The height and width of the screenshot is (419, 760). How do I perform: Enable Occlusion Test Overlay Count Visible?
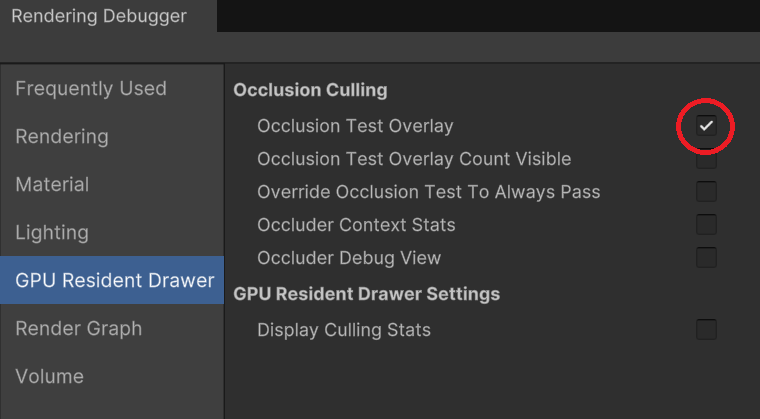(x=706, y=159)
